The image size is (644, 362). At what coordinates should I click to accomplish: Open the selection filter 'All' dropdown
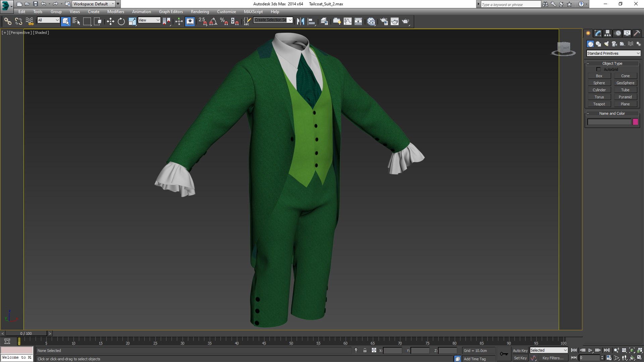click(x=48, y=20)
